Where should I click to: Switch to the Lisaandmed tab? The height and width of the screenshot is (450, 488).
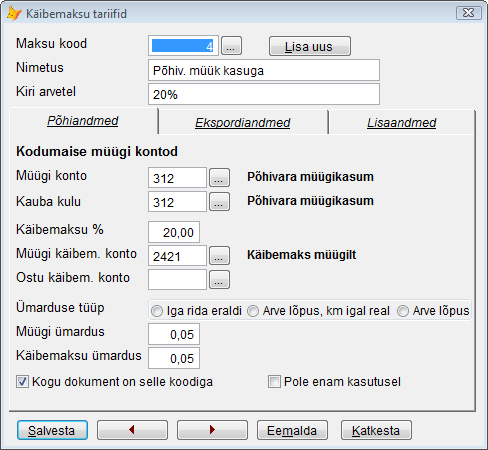(401, 122)
